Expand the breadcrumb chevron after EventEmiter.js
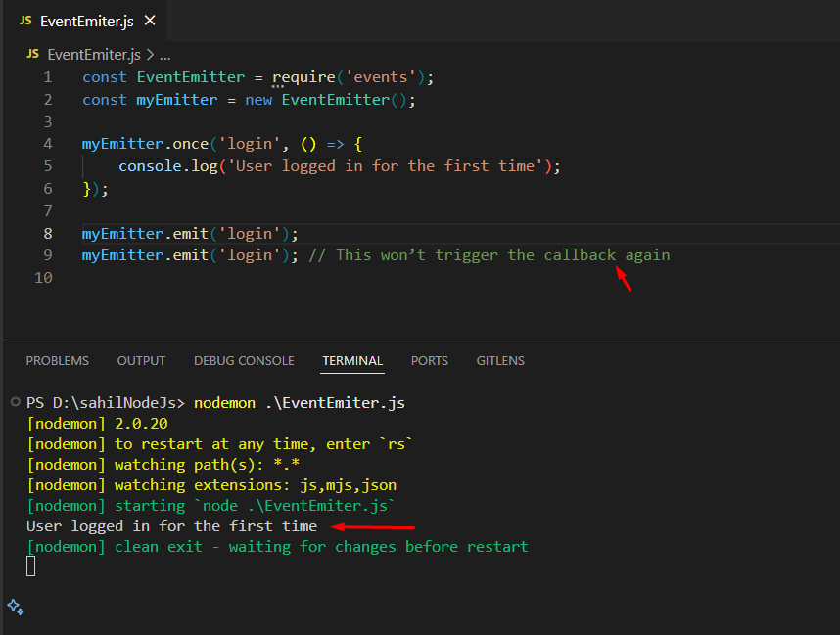The image size is (840, 635). click(150, 55)
